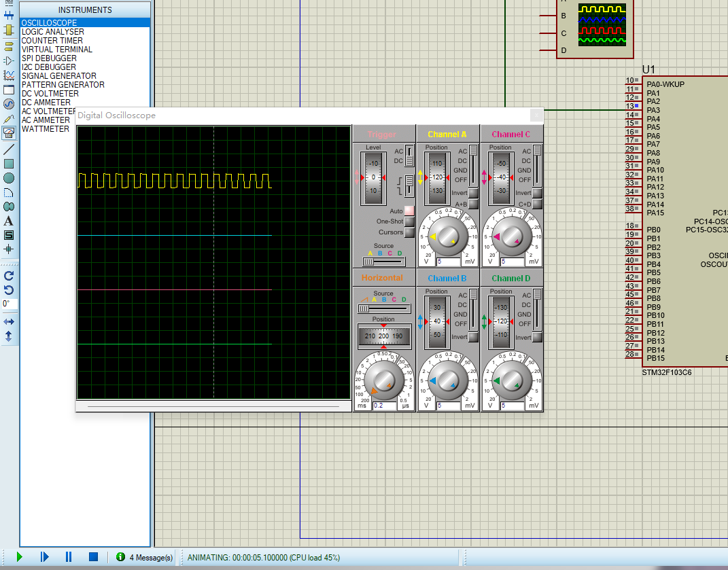Select the 2D text tool icon

click(x=9, y=221)
